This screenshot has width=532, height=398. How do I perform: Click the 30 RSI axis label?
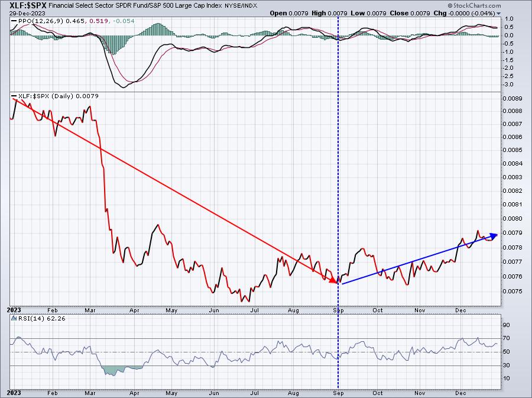506,365
